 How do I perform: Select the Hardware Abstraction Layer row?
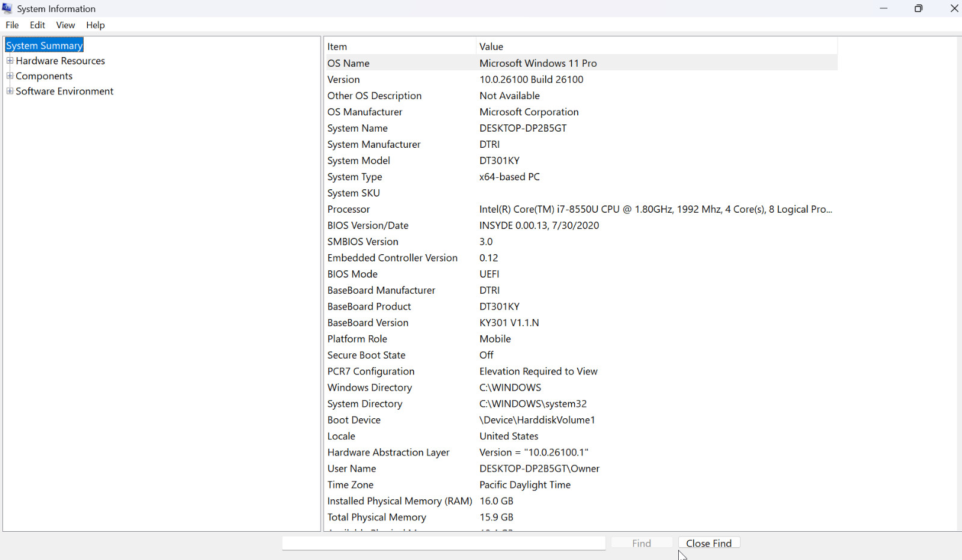(581, 452)
